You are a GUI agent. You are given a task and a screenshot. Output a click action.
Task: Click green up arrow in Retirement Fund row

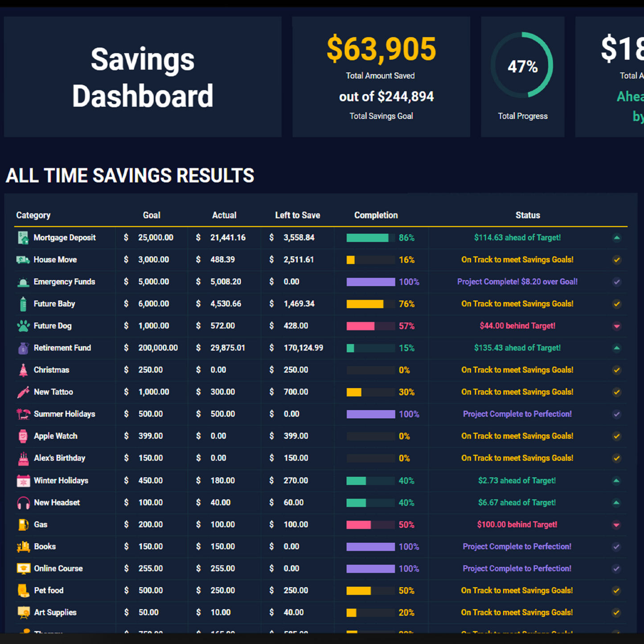click(617, 348)
